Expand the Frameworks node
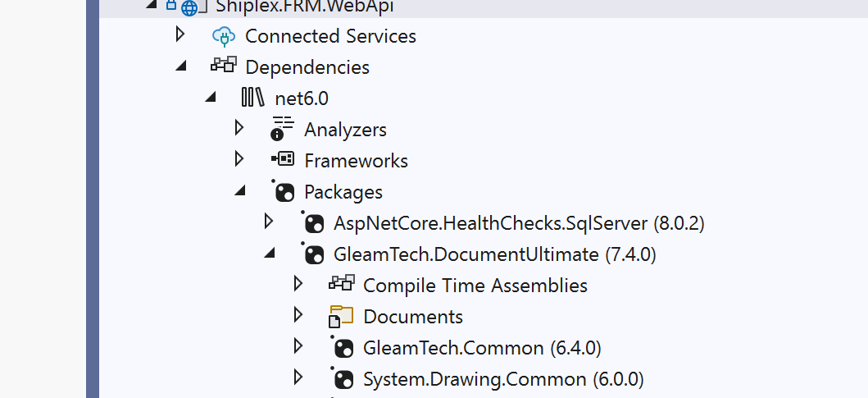 (239, 158)
